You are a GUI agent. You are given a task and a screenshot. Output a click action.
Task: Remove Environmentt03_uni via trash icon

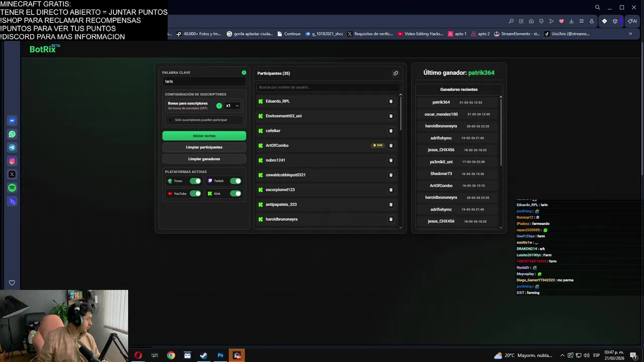(391, 116)
